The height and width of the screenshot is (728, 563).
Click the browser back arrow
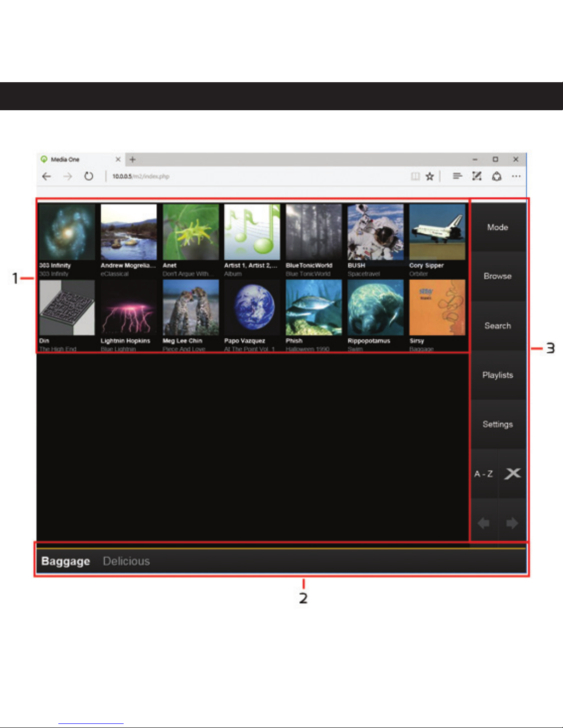(46, 176)
